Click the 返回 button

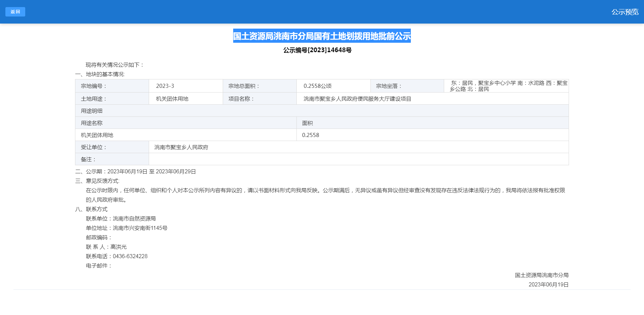pyautogui.click(x=15, y=12)
